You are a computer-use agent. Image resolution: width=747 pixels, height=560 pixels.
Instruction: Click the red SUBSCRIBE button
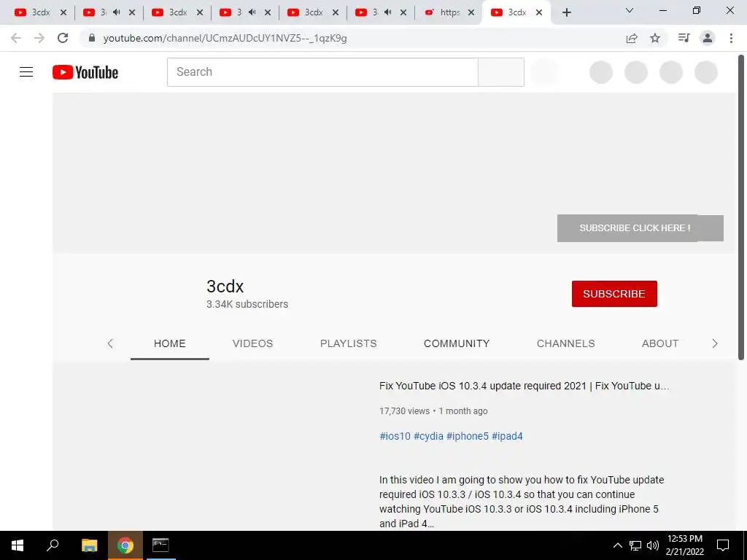[x=614, y=294]
